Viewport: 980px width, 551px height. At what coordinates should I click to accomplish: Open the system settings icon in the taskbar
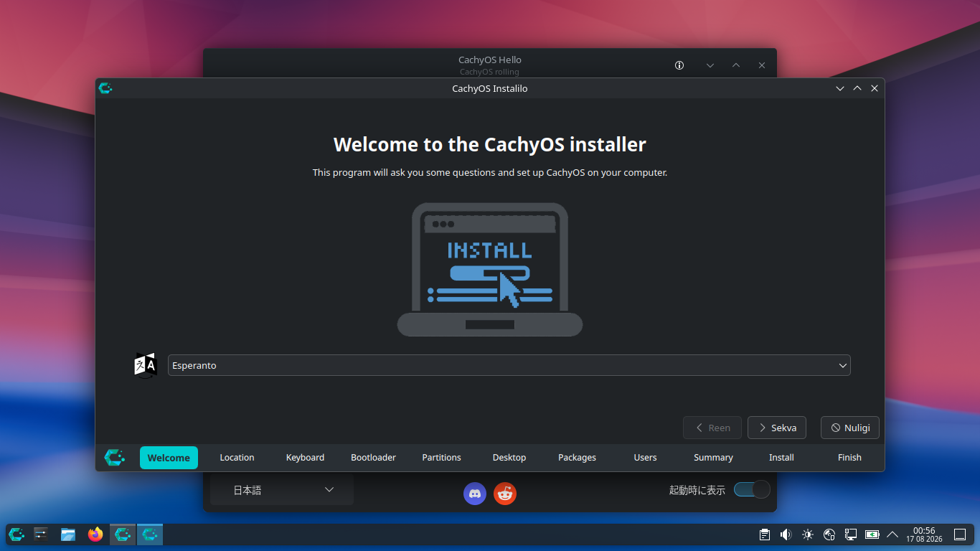click(x=41, y=534)
